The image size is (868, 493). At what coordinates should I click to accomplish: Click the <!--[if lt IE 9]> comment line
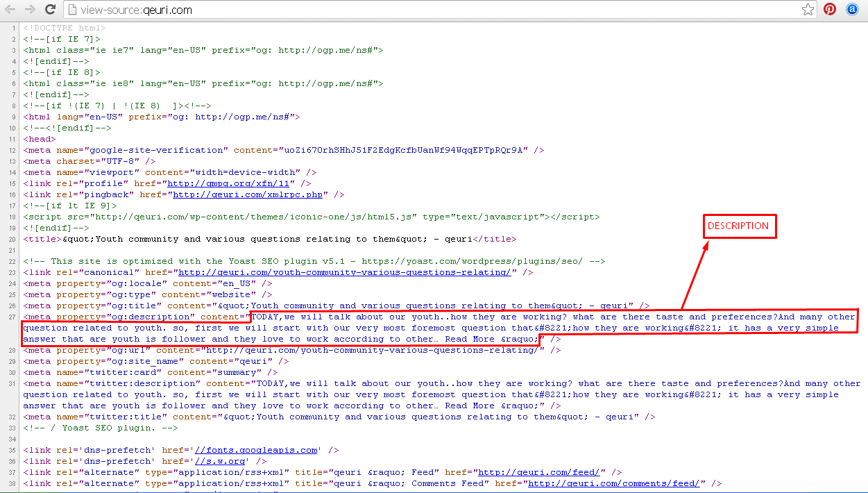pyautogui.click(x=70, y=206)
